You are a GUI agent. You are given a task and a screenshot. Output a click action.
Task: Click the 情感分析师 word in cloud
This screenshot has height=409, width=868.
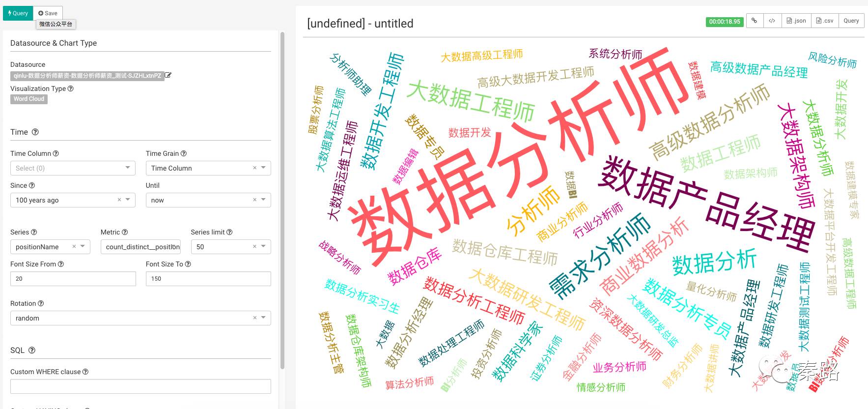(601, 387)
